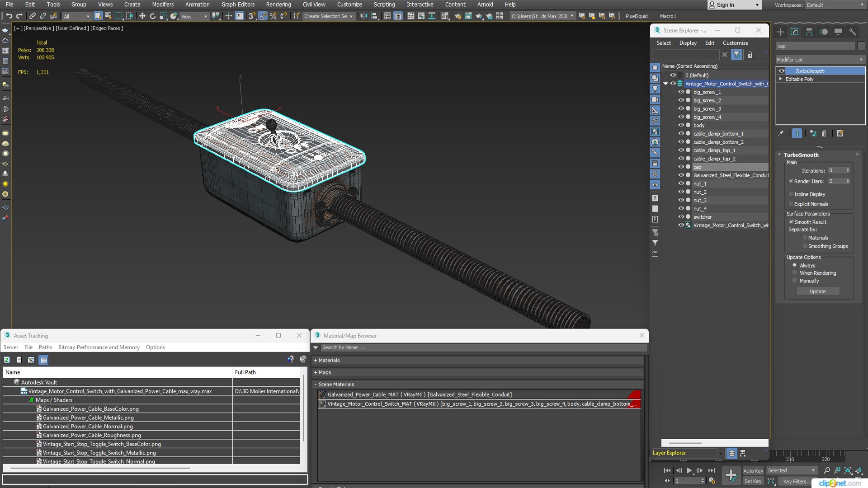Click the Refresh icon in Asset Tracking

tap(7, 360)
